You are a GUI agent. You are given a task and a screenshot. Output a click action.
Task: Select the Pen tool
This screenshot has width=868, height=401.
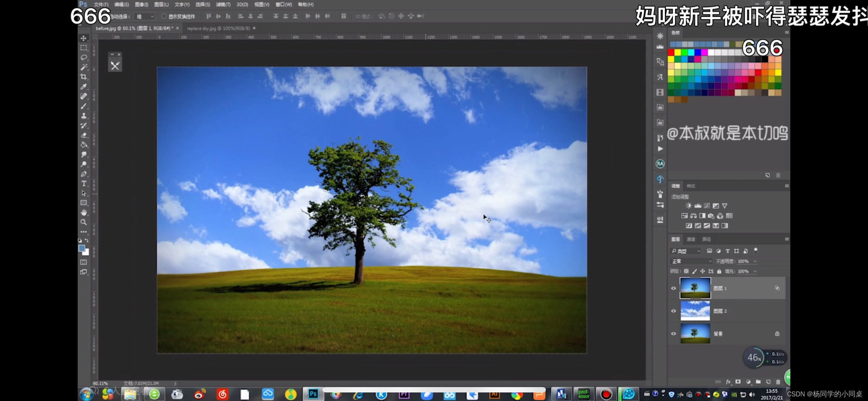pyautogui.click(x=84, y=174)
